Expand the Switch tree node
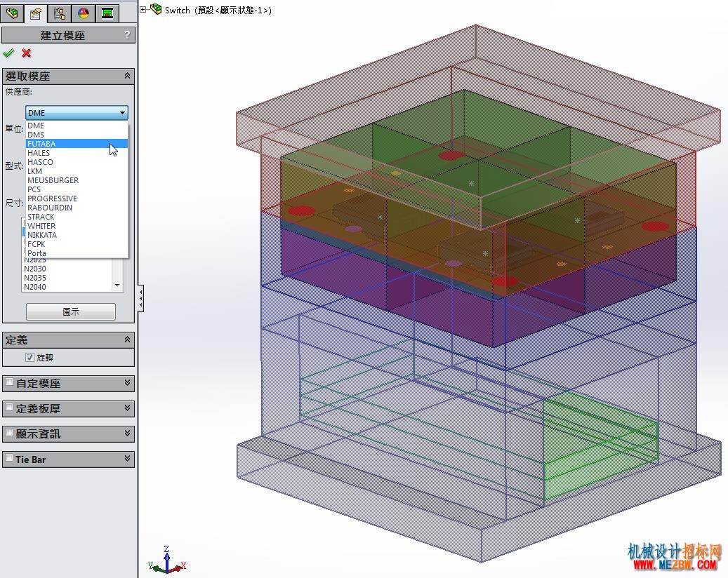 coord(143,10)
